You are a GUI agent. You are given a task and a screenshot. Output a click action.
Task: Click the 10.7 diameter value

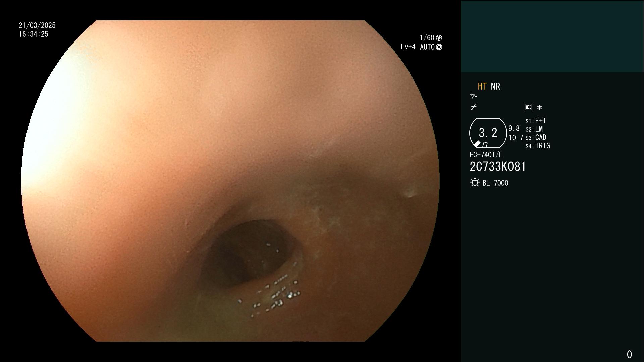tap(516, 137)
